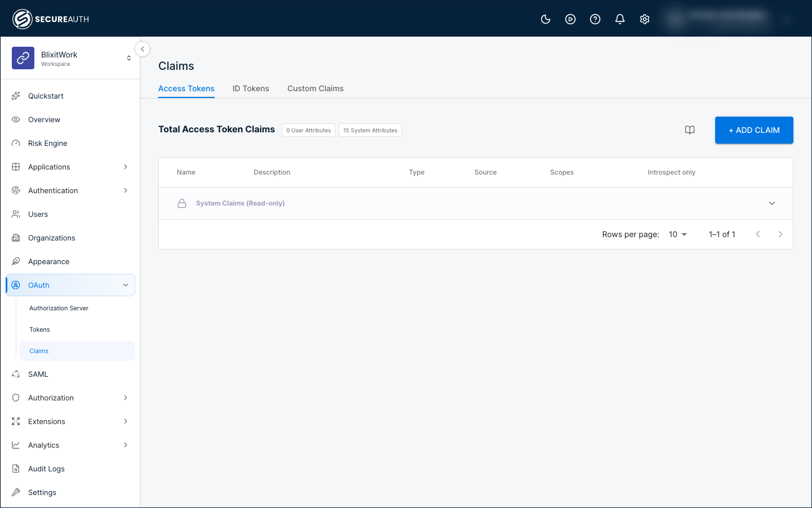Screen dimensions: 812x508
Task: Click the BlixitWork workspace link icon
Action: point(23,58)
